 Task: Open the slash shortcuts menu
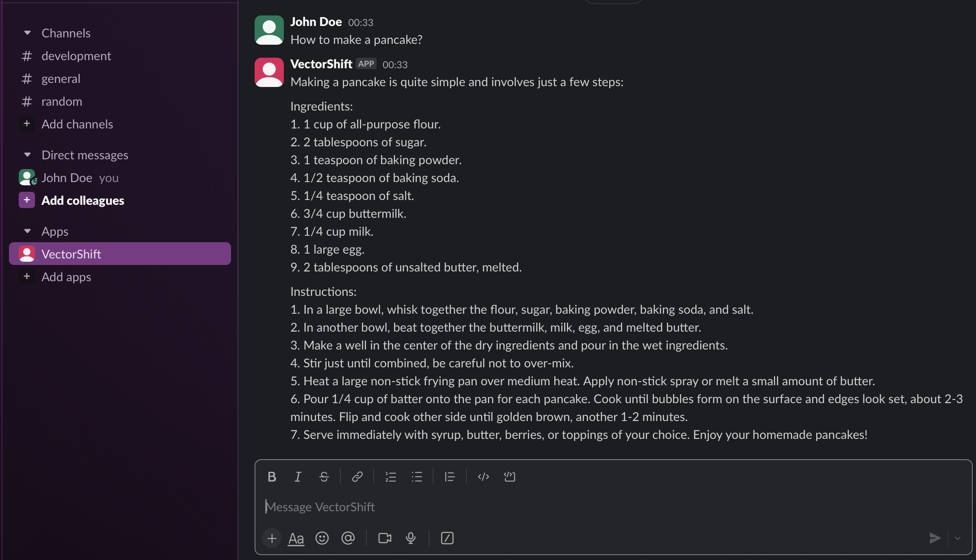pos(447,538)
